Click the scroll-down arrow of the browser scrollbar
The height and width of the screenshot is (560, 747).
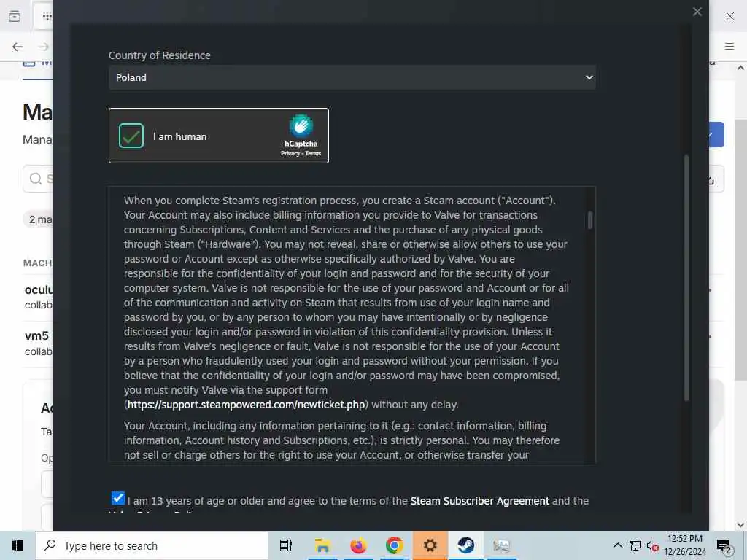pos(741,525)
